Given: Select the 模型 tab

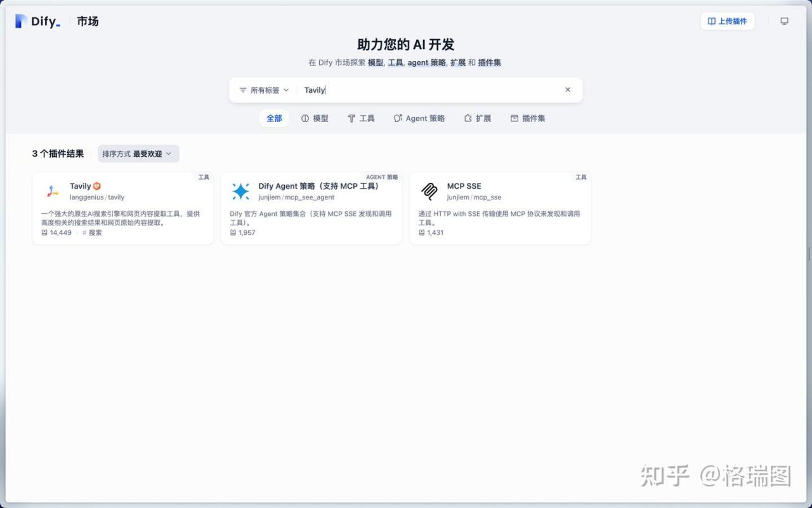Looking at the screenshot, I should (x=315, y=118).
